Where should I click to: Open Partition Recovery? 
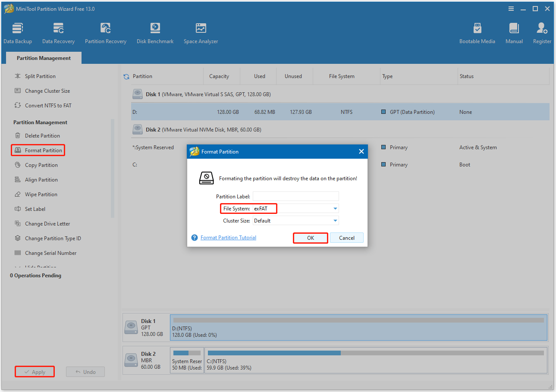point(105,32)
